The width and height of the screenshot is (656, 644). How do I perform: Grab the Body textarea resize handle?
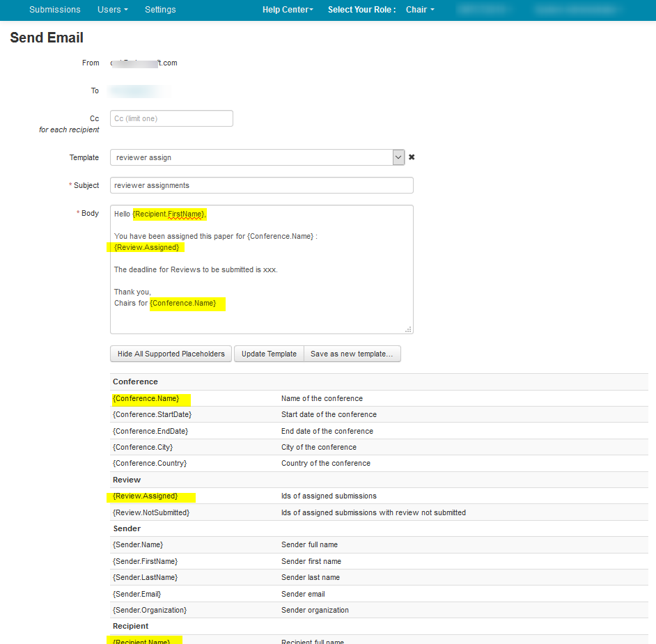(x=409, y=329)
